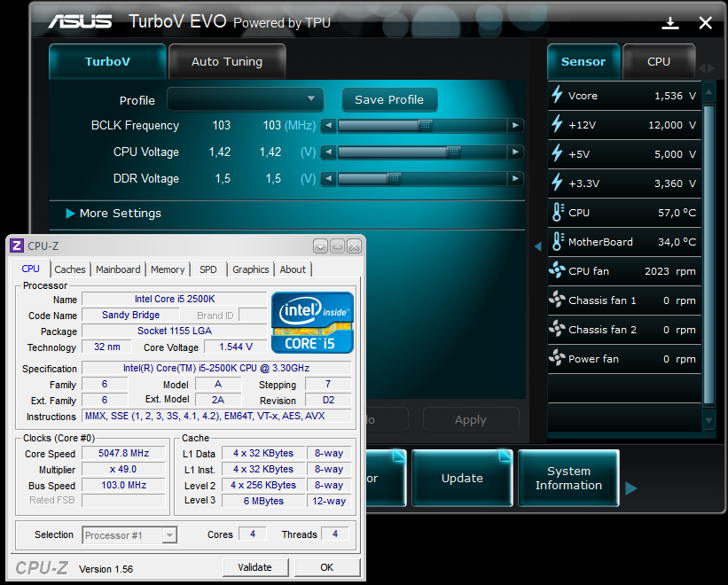
Task: Select the Sensor tab
Action: [x=583, y=61]
